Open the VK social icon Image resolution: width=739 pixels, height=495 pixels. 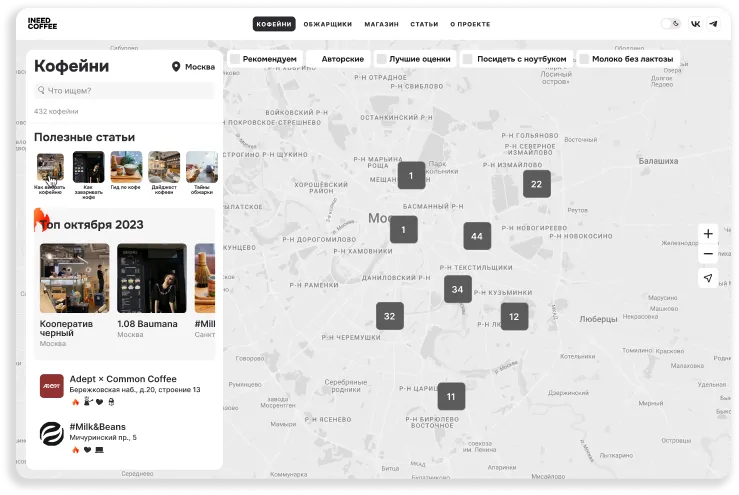click(x=695, y=24)
